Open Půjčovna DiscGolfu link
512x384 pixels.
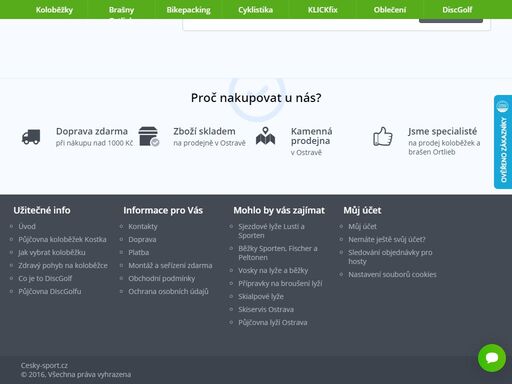tap(50, 291)
